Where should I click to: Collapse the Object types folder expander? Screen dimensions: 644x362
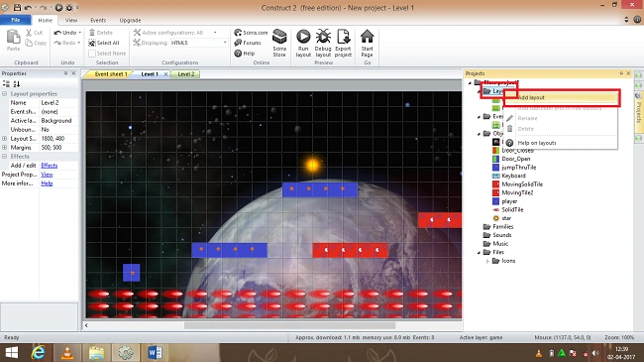tap(479, 134)
